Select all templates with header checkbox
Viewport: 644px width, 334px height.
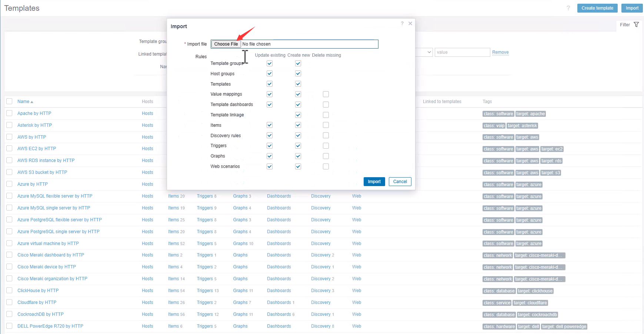pyautogui.click(x=10, y=102)
